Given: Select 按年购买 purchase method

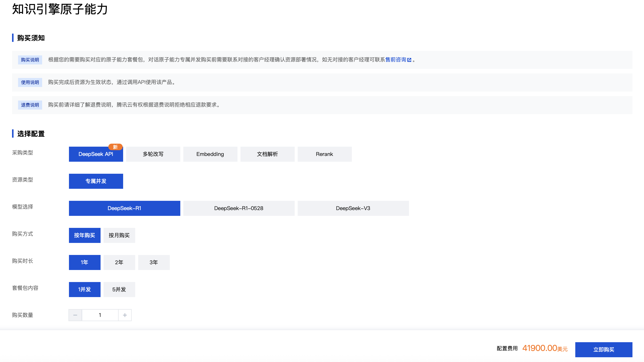Looking at the screenshot, I should [x=85, y=235].
